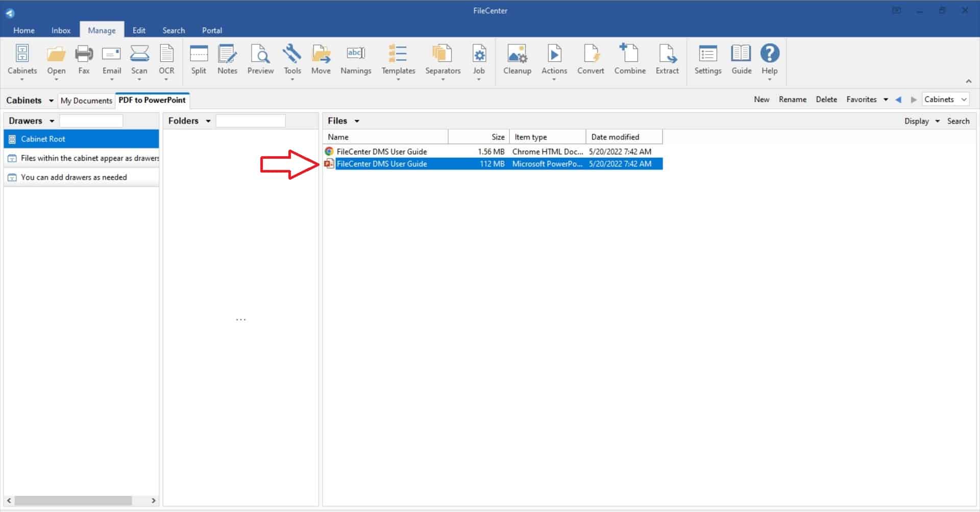Click the Search button in Files pane
Image resolution: width=980 pixels, height=512 pixels.
coord(958,121)
